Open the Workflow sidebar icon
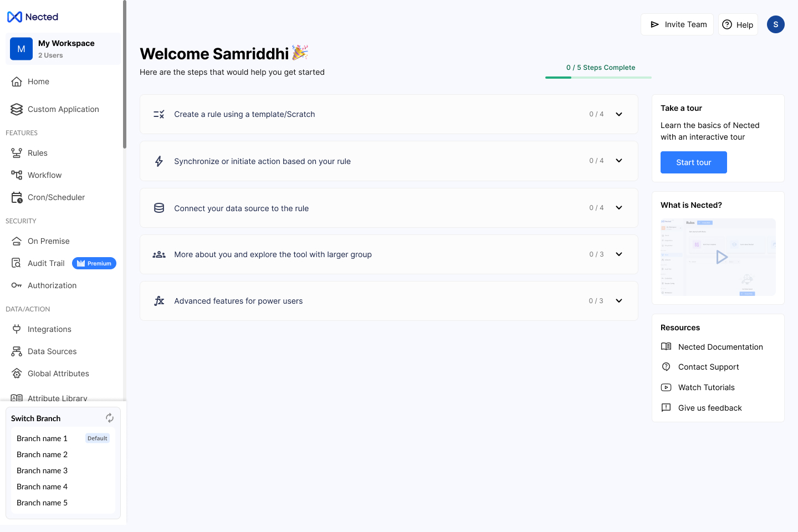The image size is (798, 532). pyautogui.click(x=17, y=175)
